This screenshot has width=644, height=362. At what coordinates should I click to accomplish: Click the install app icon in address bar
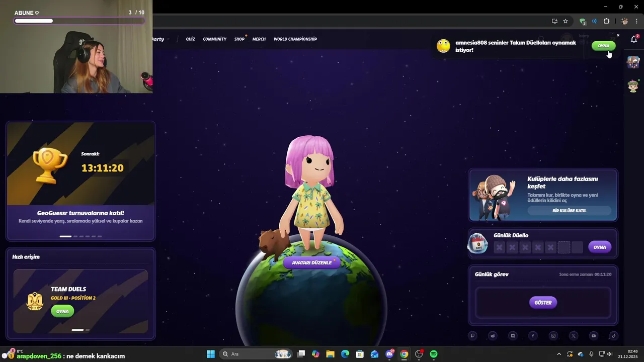pos(554,21)
